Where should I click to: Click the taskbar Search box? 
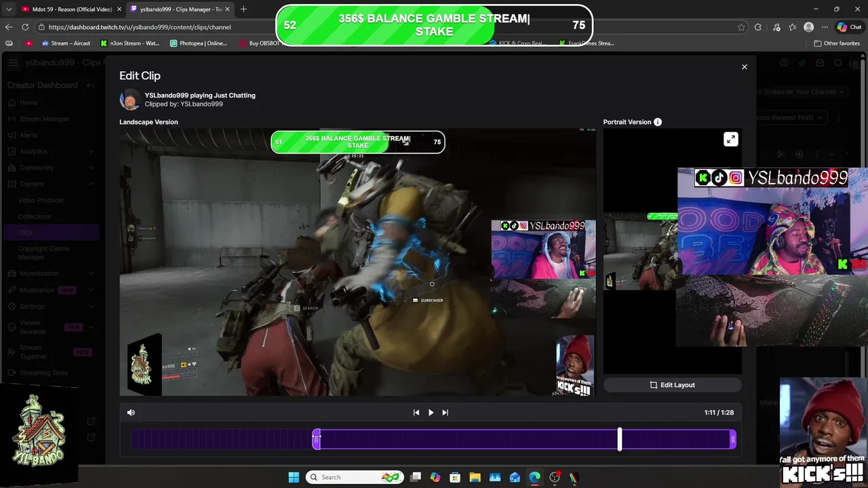(x=355, y=477)
